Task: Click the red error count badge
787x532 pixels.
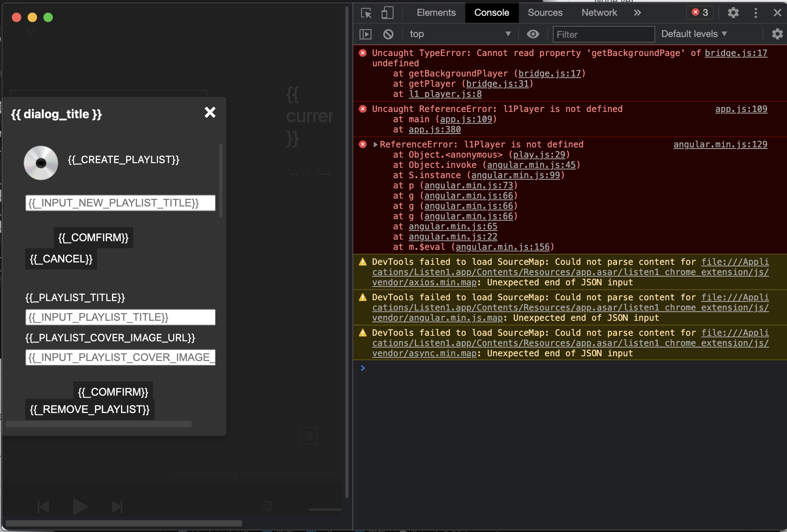Action: click(700, 13)
